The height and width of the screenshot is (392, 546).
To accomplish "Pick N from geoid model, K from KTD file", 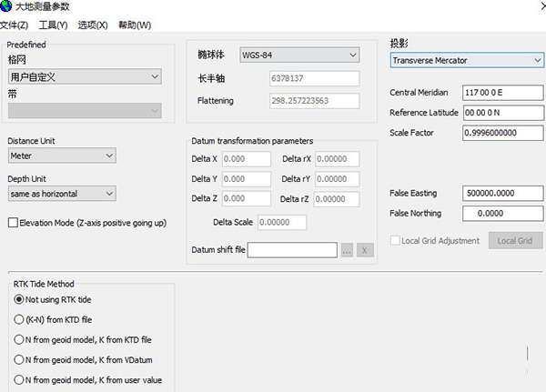I will coord(19,339).
